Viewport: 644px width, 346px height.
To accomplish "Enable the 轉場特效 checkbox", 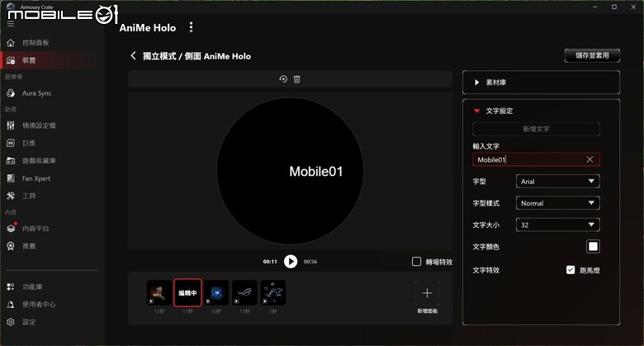I will click(416, 262).
